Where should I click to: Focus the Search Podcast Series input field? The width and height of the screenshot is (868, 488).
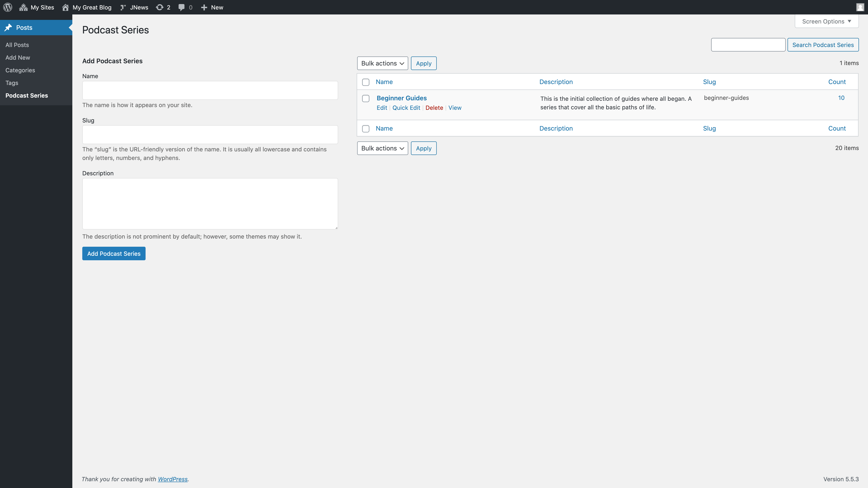[748, 45]
